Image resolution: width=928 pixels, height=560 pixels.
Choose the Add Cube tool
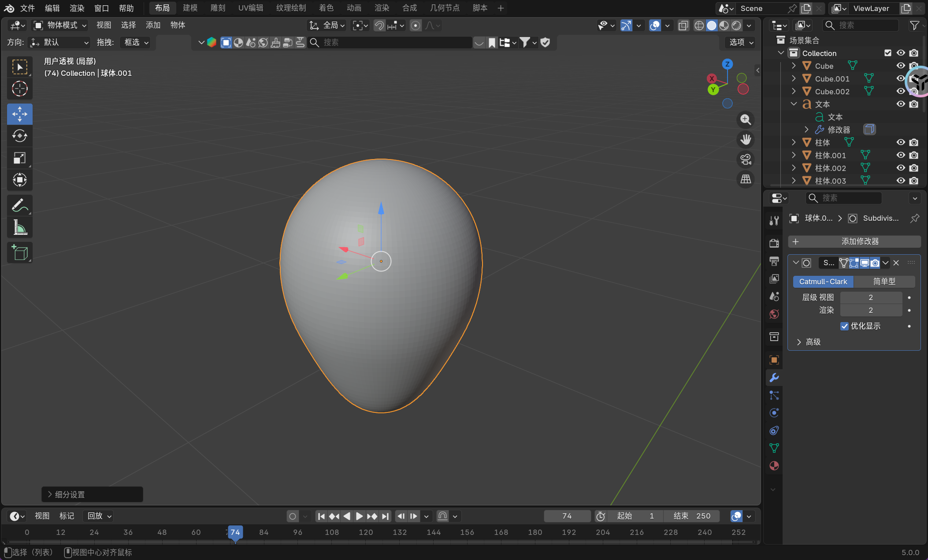[x=20, y=252]
